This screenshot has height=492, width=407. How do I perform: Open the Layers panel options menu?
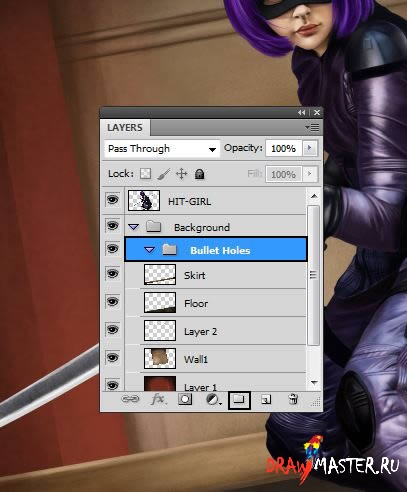[x=312, y=128]
